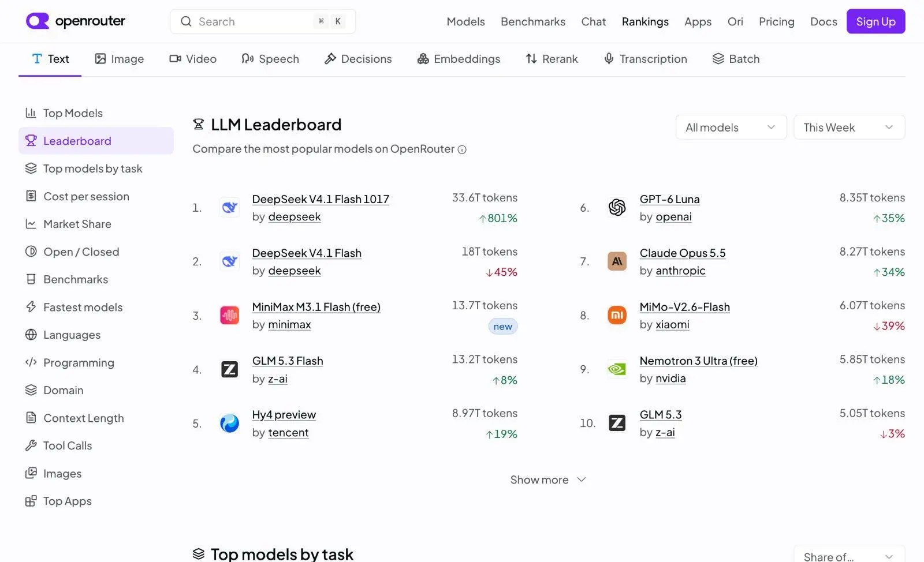Open the Pricing page link
924x562 pixels.
[x=776, y=21]
